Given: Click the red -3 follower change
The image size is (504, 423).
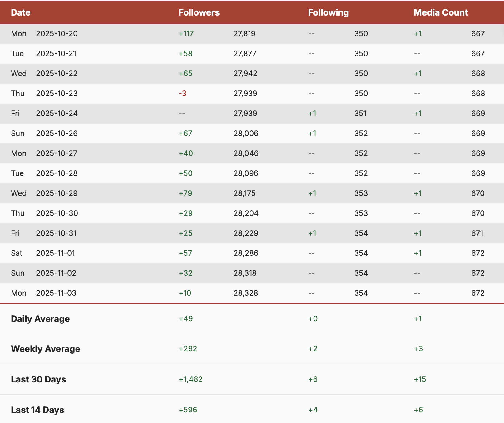Looking at the screenshot, I should coord(182,94).
